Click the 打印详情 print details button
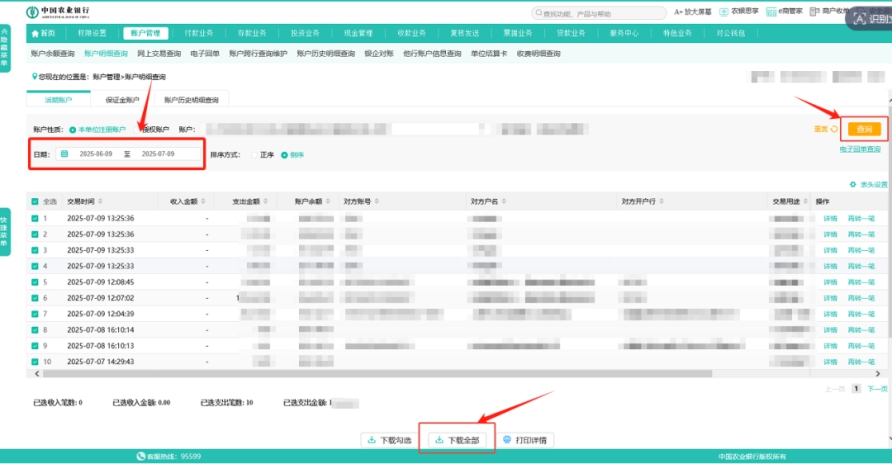This screenshot has height=464, width=892. (x=526, y=440)
